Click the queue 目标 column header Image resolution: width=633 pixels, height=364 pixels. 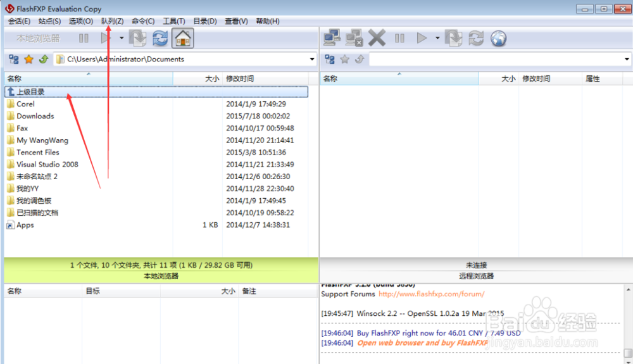[x=121, y=291]
